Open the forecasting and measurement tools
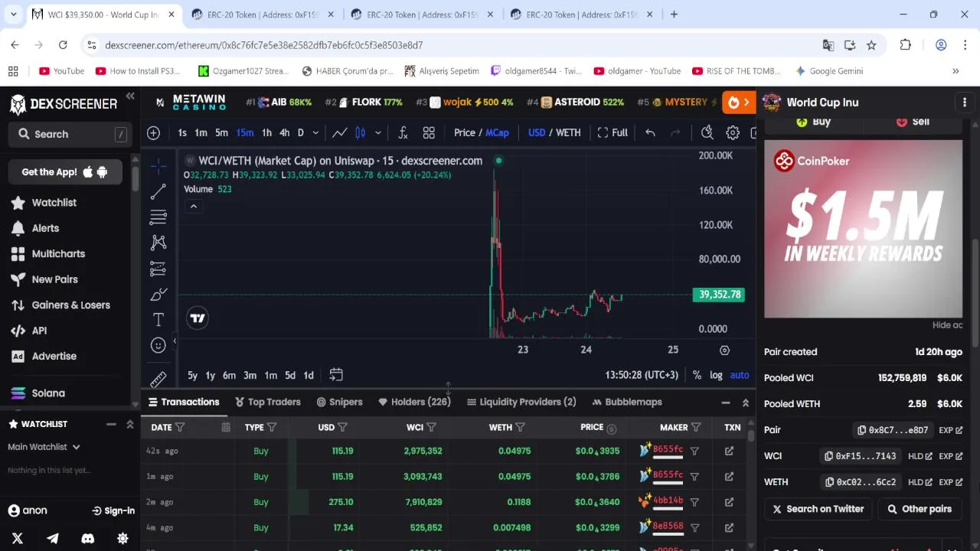 pyautogui.click(x=158, y=269)
